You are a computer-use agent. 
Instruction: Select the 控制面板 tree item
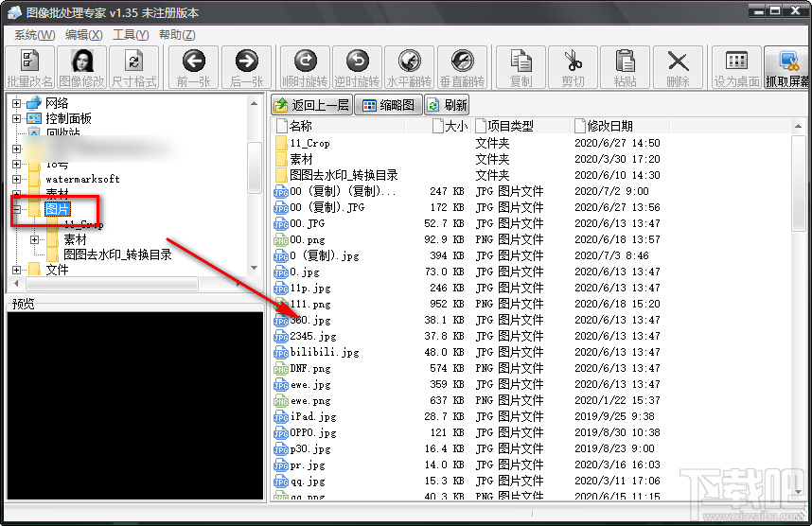tap(68, 118)
